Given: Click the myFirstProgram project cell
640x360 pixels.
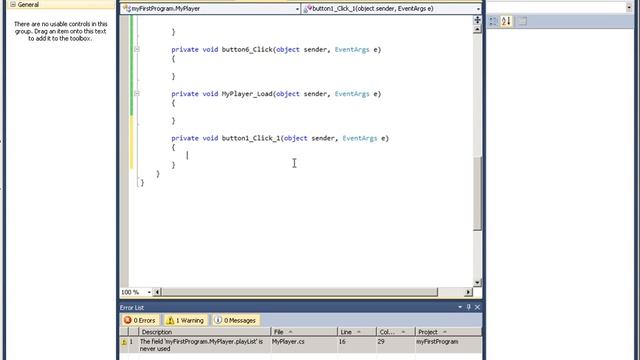Looking at the screenshot, I should pyautogui.click(x=437, y=342).
